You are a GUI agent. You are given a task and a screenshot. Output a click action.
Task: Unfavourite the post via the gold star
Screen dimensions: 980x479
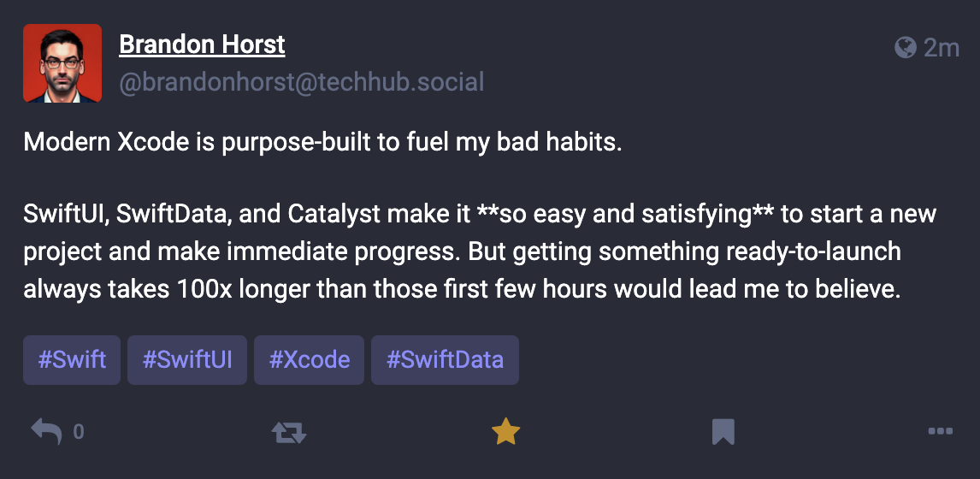(x=505, y=431)
